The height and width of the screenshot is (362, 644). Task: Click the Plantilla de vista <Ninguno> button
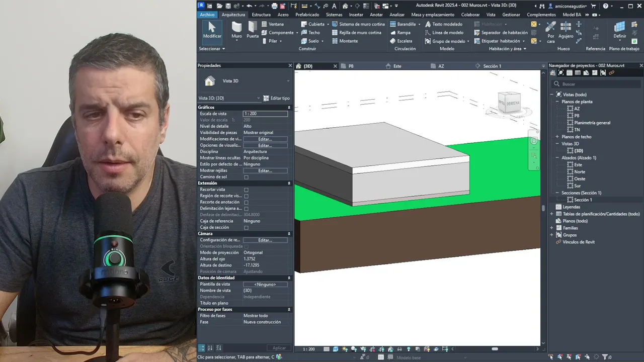click(265, 285)
